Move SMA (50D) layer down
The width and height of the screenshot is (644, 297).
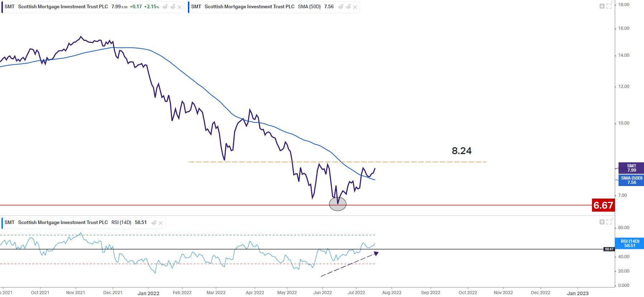coord(348,7)
